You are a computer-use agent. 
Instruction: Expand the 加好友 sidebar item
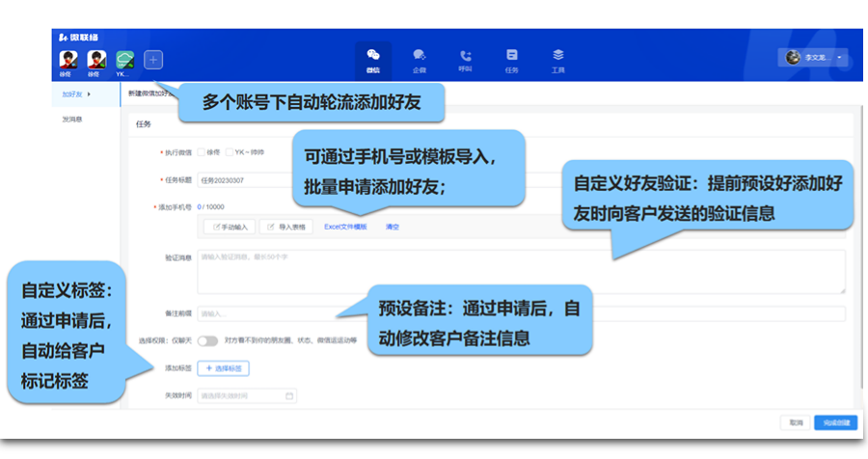(76, 94)
